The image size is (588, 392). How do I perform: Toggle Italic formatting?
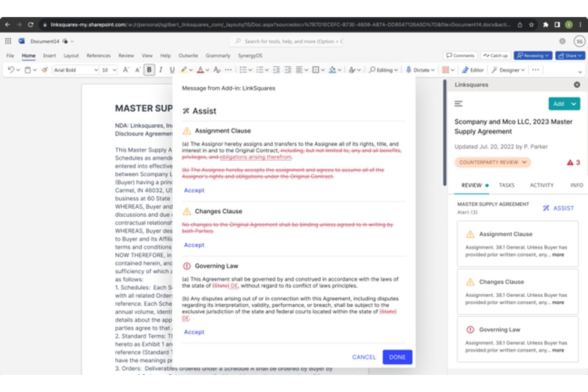pos(161,70)
